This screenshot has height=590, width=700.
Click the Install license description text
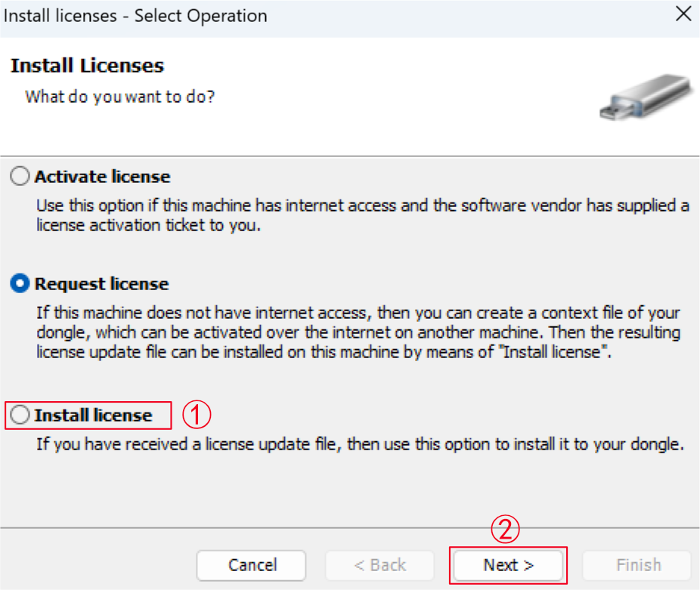click(x=361, y=444)
